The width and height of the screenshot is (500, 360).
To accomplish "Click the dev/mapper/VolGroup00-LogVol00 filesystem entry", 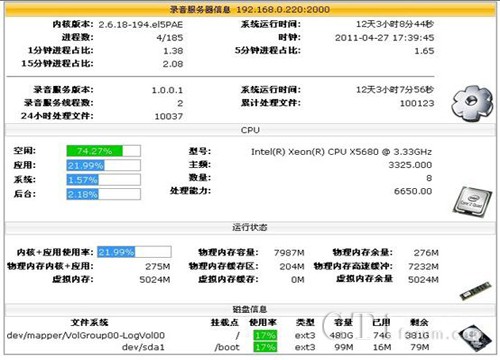I will (86, 335).
